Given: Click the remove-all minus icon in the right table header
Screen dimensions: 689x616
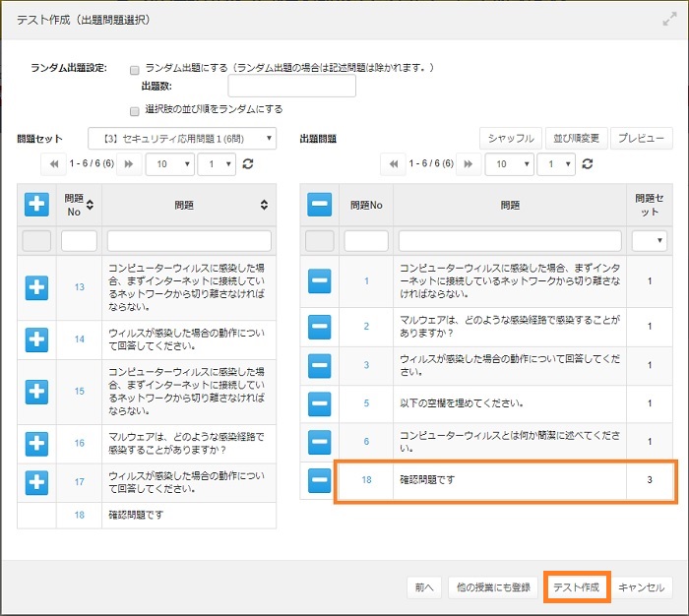Looking at the screenshot, I should coord(319,204).
